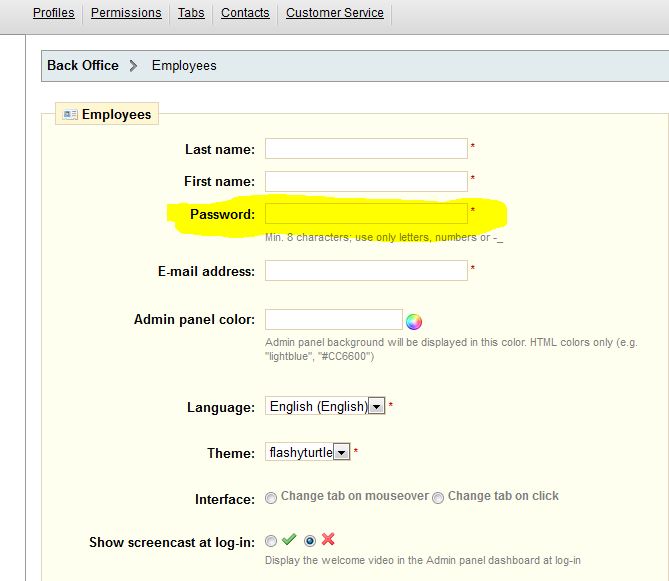This screenshot has width=669, height=581.
Task: Click the E-mail address input field
Action: tap(366, 270)
